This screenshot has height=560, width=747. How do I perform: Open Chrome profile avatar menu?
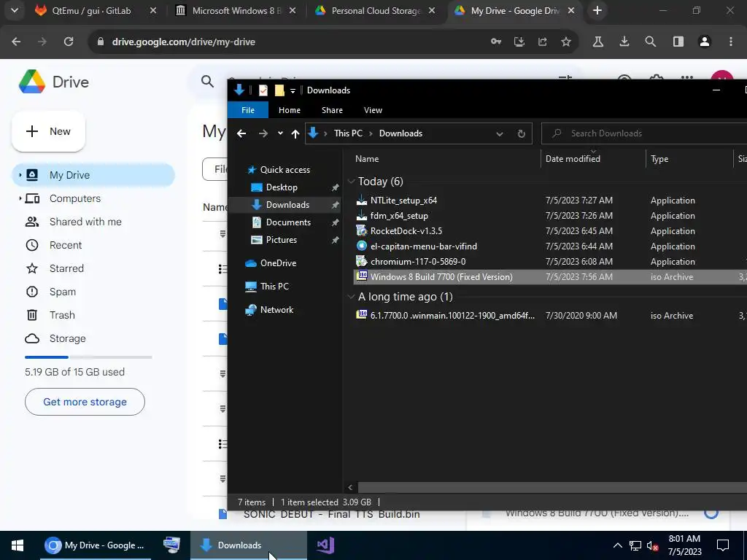(705, 42)
